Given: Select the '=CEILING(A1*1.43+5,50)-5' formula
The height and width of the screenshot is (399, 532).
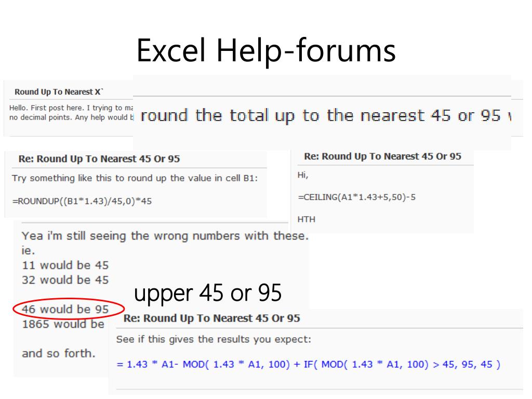Looking at the screenshot, I should (x=356, y=197).
